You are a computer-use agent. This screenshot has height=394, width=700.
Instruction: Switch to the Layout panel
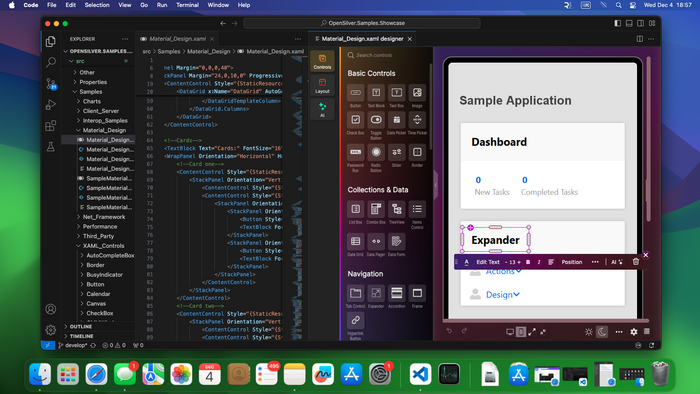tap(322, 85)
